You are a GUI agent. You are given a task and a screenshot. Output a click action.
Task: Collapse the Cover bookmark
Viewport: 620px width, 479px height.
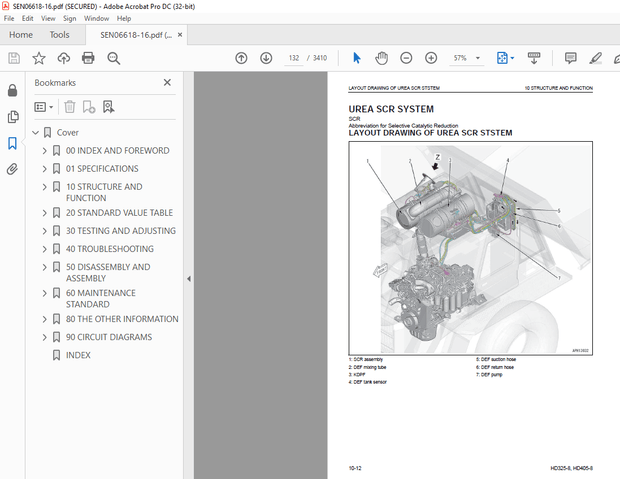(x=36, y=133)
